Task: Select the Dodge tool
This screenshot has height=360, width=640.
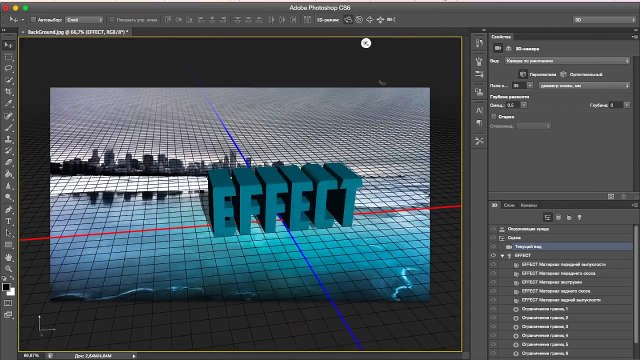Action: coord(8,198)
